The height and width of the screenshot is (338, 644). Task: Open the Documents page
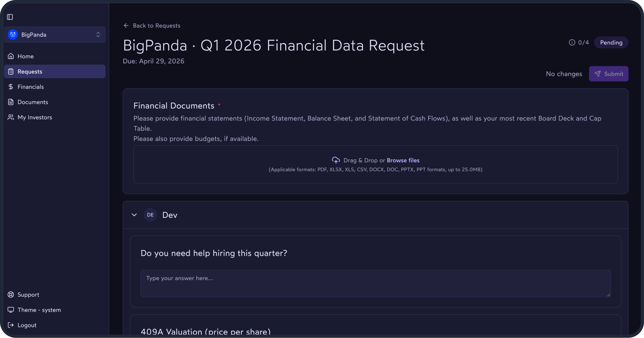pos(55,102)
